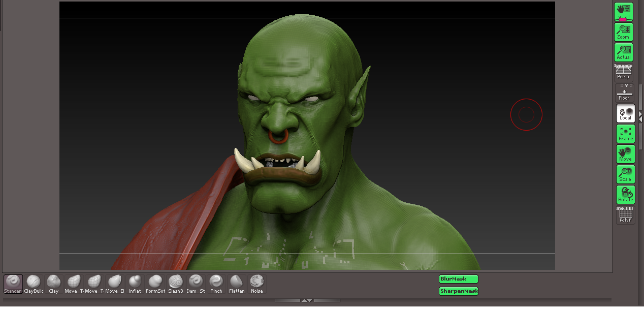This screenshot has width=644, height=309.
Task: Choose the Clay brush
Action: pos(54,284)
